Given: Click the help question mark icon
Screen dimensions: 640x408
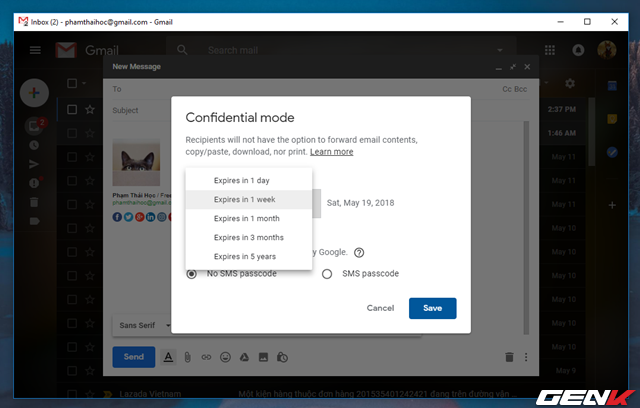Looking at the screenshot, I should [x=359, y=253].
